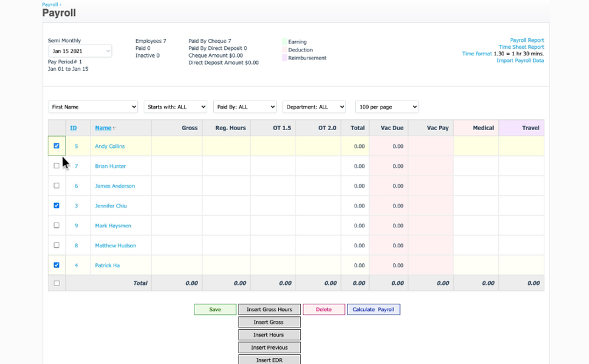Click the Save button
This screenshot has width=589, height=364.
tap(214, 309)
